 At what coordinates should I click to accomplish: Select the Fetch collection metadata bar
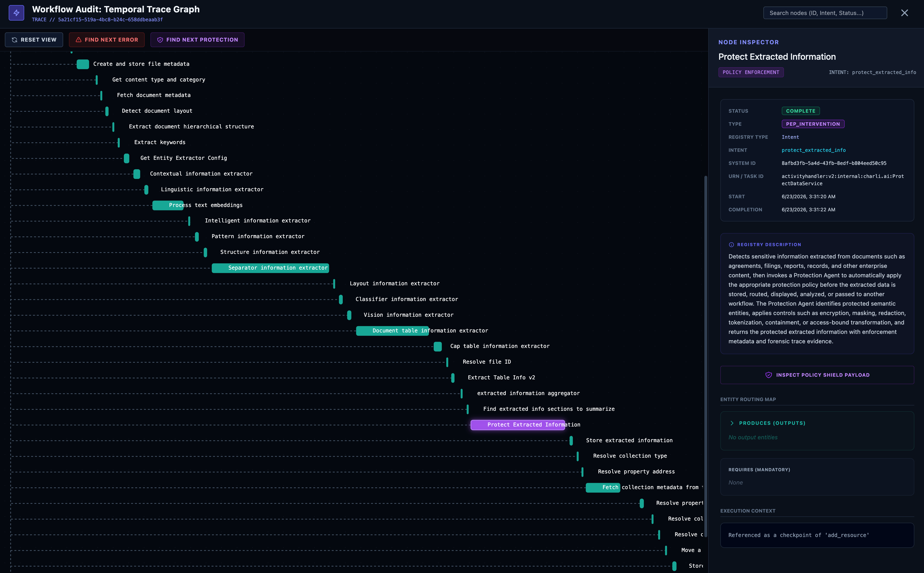click(x=603, y=487)
